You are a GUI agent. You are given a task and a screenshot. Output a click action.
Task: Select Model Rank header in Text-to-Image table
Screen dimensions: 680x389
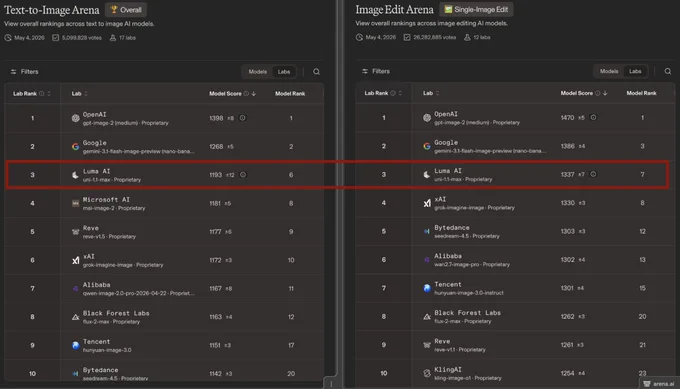tap(290, 94)
